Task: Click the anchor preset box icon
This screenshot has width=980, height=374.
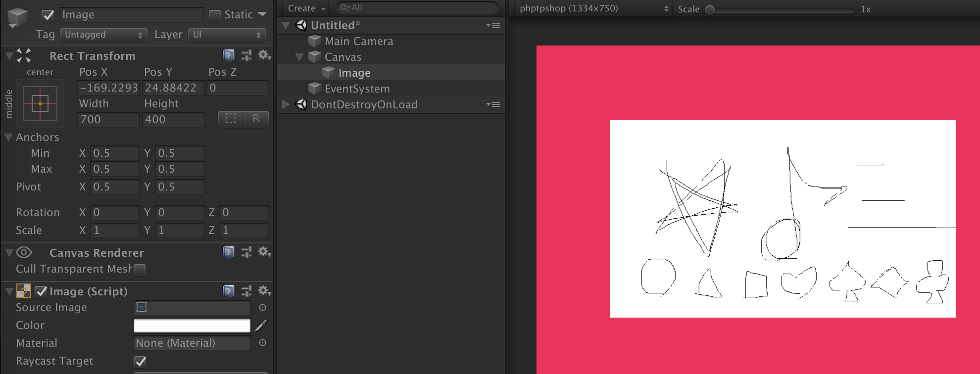Action: 40,103
